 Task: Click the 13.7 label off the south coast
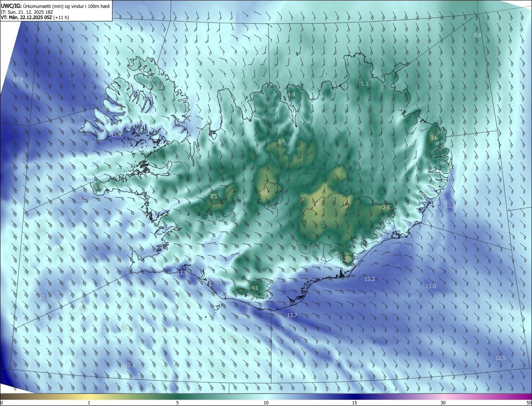coord(292,316)
